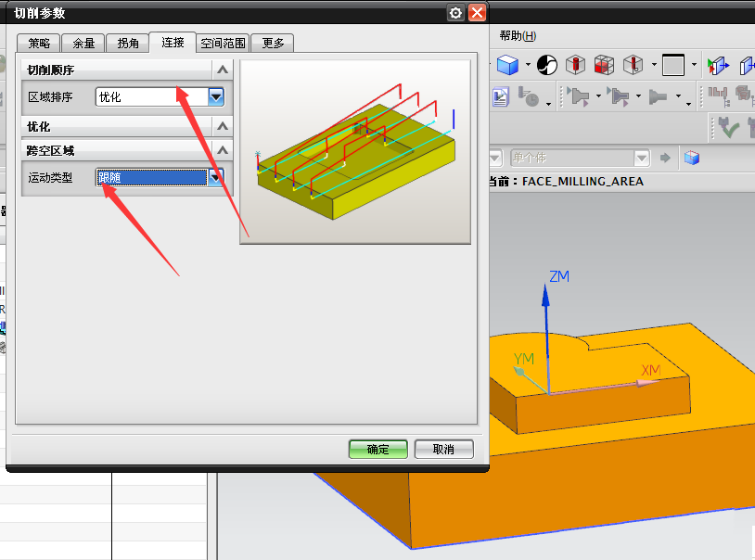
Task: Click the document report icon in toolbar
Action: [501, 96]
